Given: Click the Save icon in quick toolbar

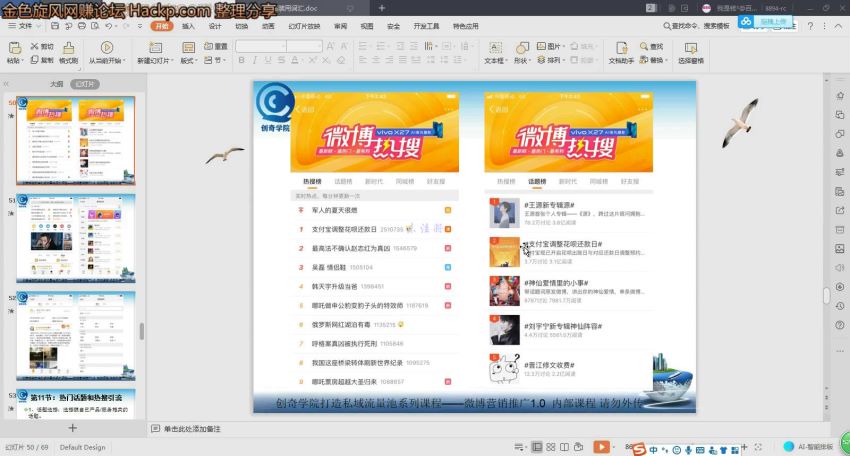Looking at the screenshot, I should click(x=55, y=25).
